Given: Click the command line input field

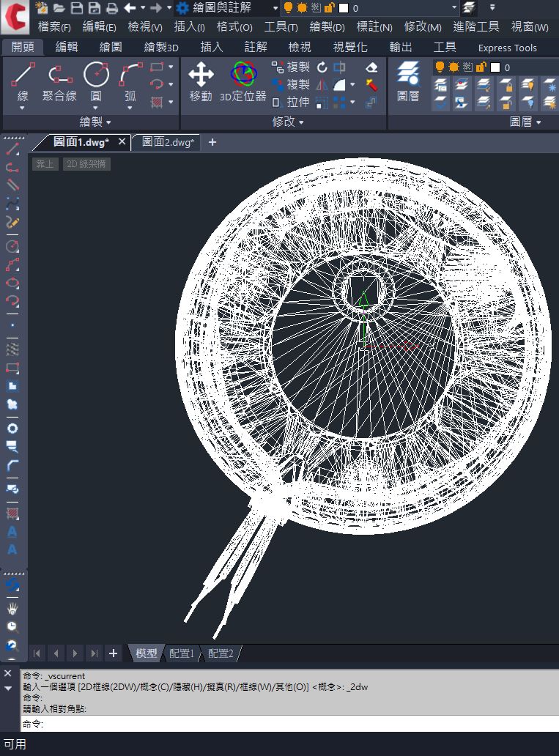Looking at the screenshot, I should [289, 724].
